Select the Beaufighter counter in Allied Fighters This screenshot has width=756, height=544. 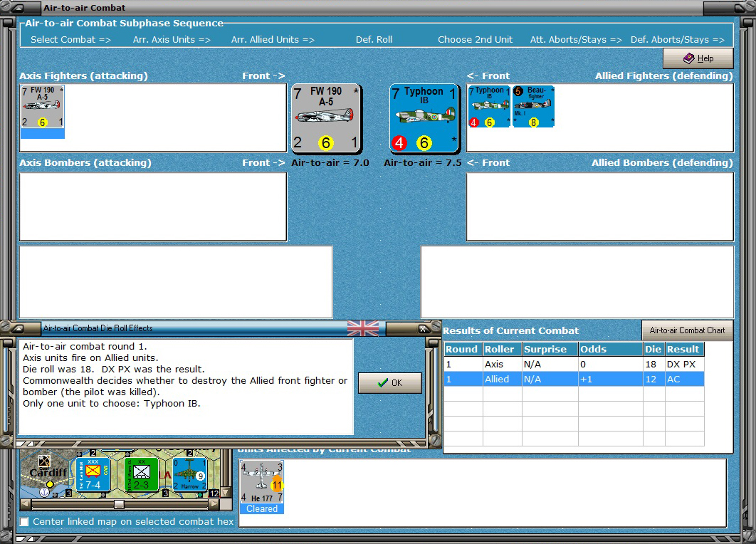coord(533,106)
